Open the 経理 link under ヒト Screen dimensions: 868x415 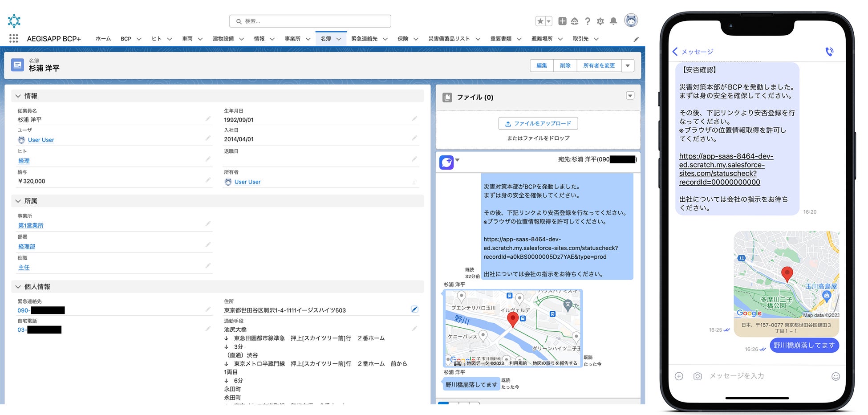click(24, 161)
